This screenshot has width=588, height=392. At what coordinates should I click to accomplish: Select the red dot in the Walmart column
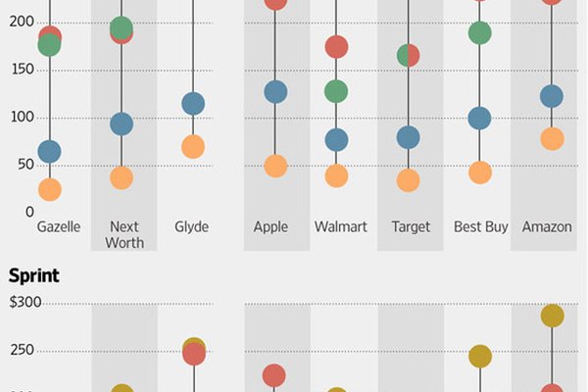(337, 47)
